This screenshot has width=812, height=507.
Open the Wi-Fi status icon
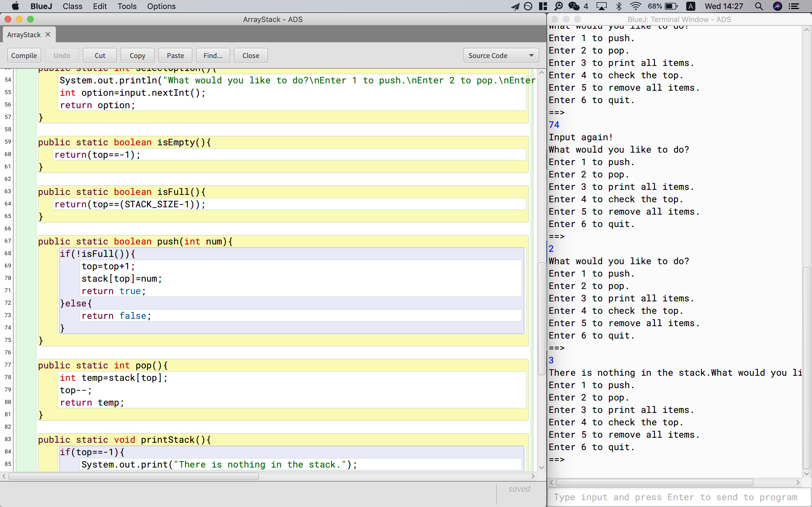coord(636,6)
